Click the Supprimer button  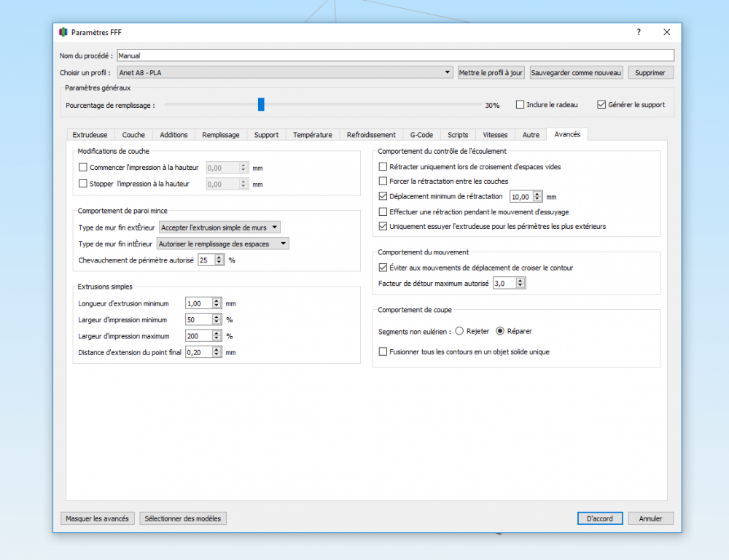click(650, 73)
